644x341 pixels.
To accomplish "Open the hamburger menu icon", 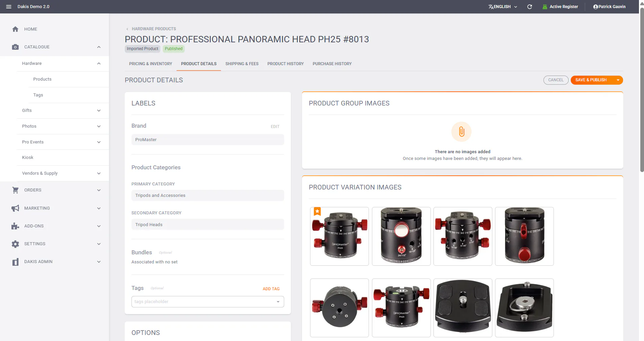I will tap(9, 7).
